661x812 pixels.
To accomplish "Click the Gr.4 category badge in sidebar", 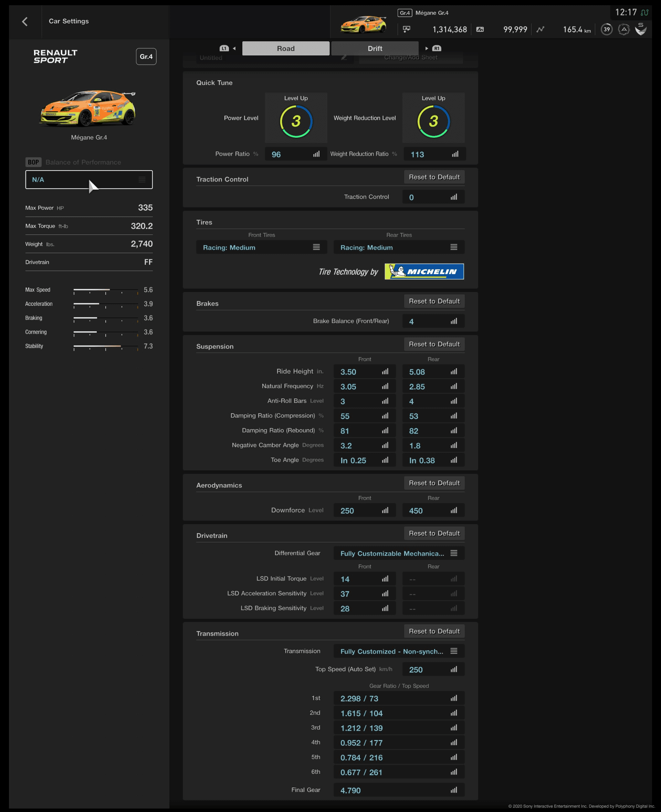I will tap(146, 56).
